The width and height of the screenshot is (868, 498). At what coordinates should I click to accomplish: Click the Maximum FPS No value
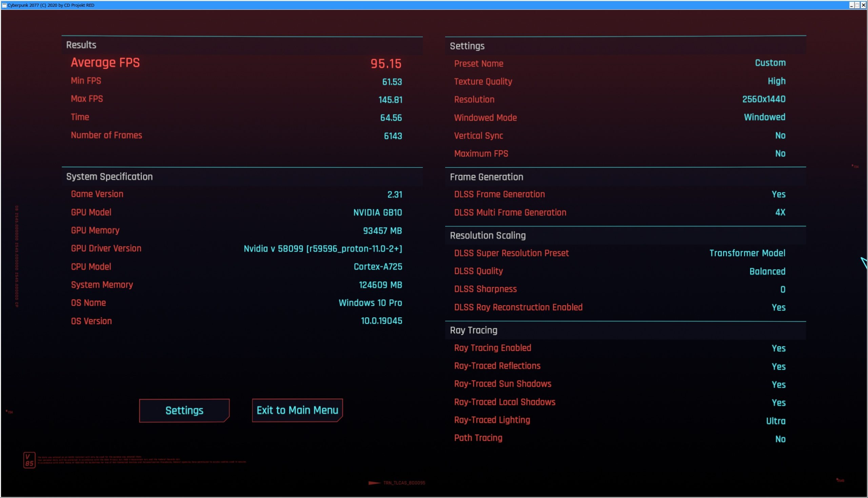click(781, 154)
